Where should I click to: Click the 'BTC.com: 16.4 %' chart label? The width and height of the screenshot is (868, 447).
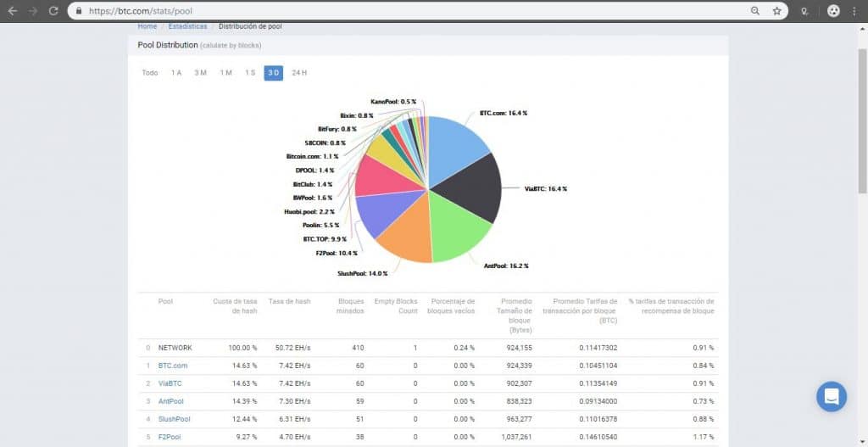point(504,113)
